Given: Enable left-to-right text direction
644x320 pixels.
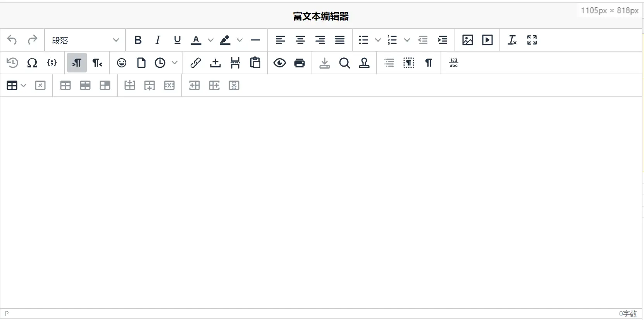Looking at the screenshot, I should click(77, 63).
